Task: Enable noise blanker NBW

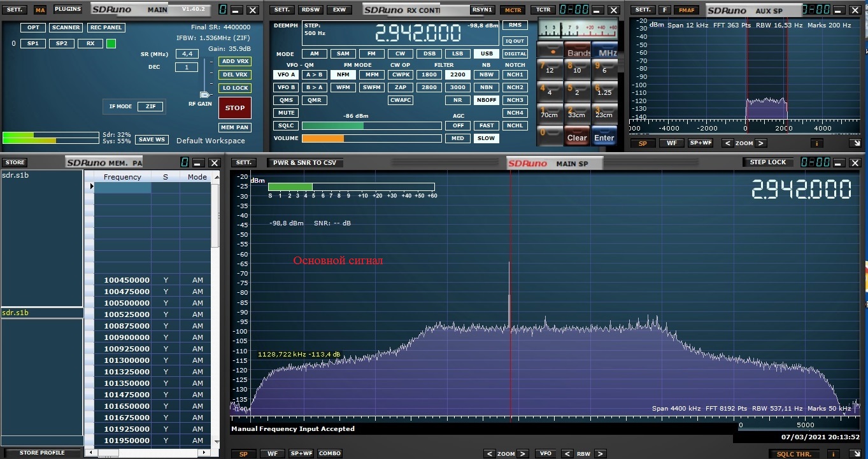Action: pyautogui.click(x=487, y=74)
